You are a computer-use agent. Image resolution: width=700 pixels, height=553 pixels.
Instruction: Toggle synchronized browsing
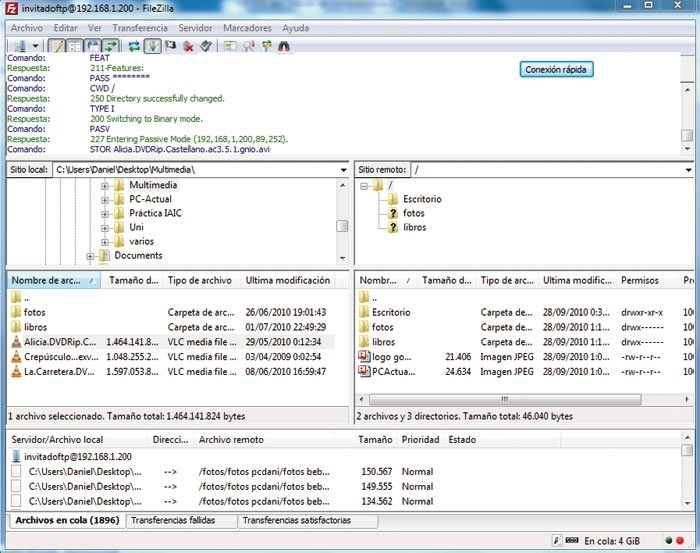pyautogui.click(x=267, y=46)
